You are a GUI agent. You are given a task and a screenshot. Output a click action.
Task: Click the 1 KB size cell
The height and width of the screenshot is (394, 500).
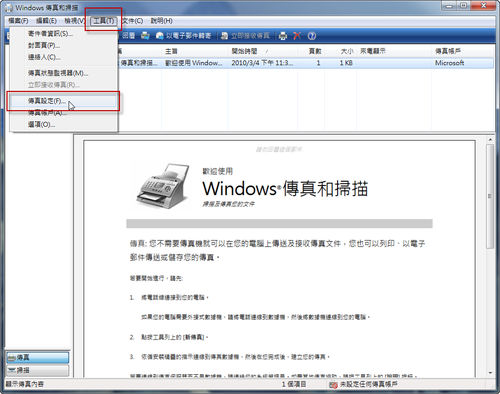click(x=346, y=63)
